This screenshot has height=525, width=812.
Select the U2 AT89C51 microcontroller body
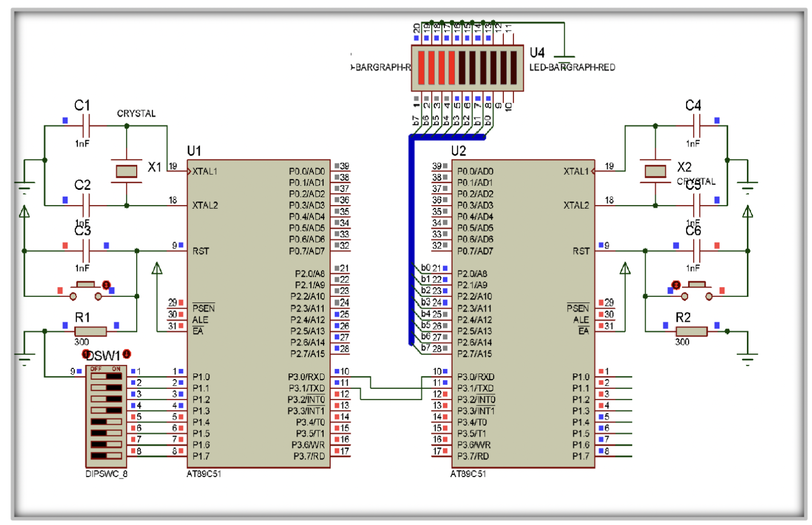523,313
